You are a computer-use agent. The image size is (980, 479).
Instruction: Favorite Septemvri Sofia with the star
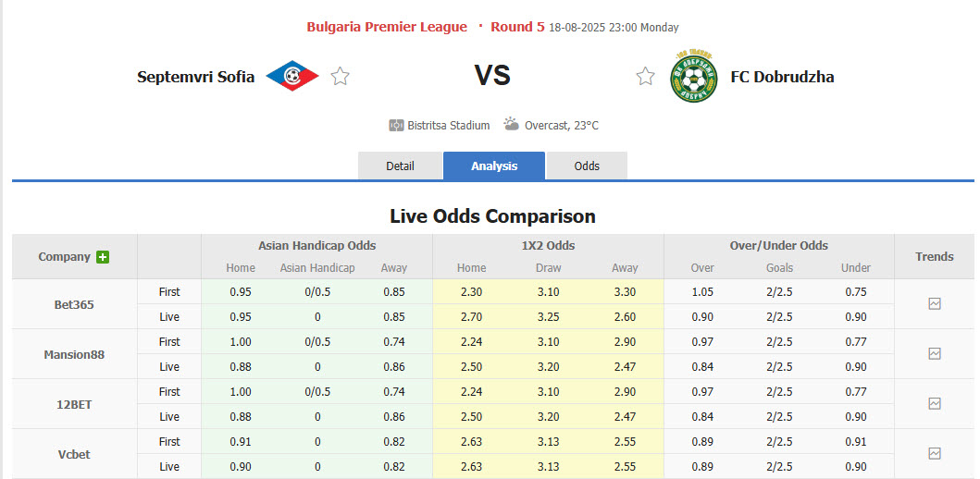pyautogui.click(x=341, y=77)
